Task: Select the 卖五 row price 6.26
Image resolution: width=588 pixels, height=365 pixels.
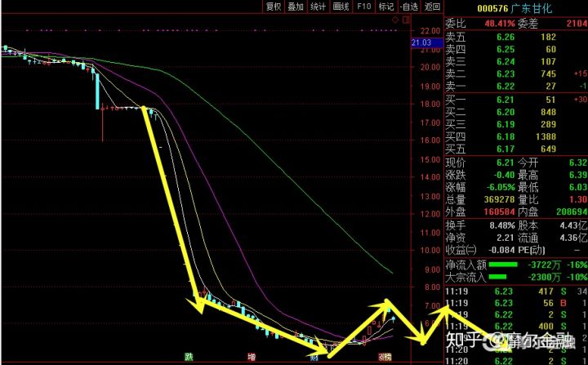Action: [506, 37]
